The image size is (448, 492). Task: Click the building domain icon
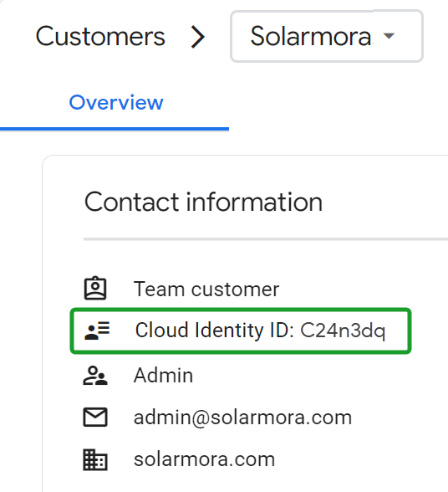tap(95, 460)
